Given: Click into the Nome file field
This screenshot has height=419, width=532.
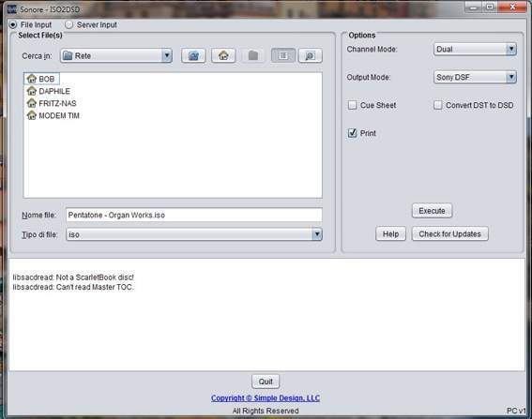Looking at the screenshot, I should pos(194,215).
